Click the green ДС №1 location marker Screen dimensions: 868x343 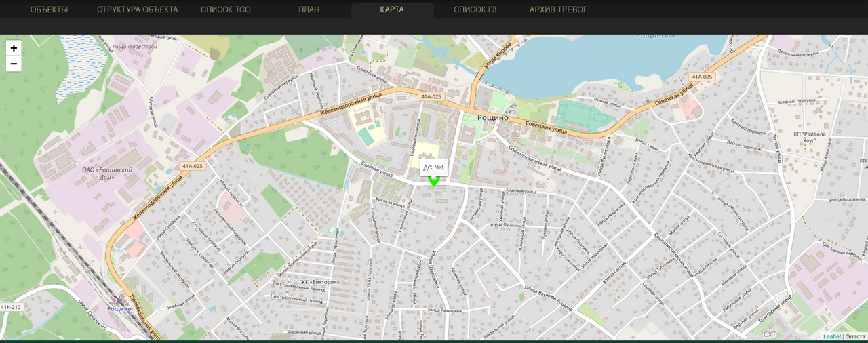coord(434,180)
